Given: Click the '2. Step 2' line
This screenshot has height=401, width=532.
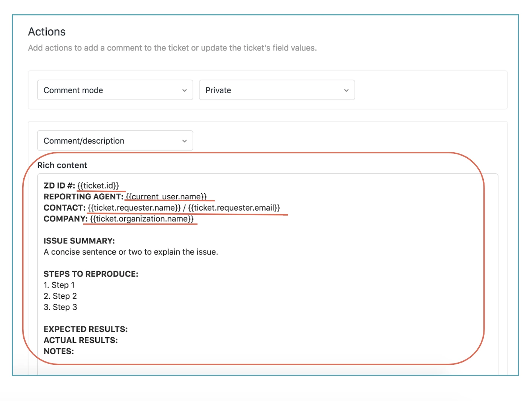Looking at the screenshot, I should (x=60, y=296).
